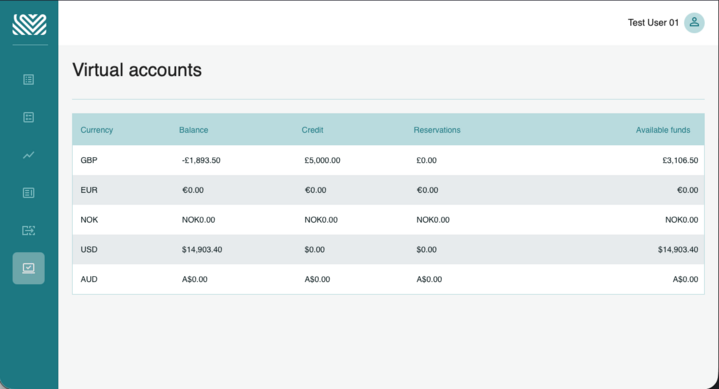Sort by Currency column header

click(x=97, y=130)
